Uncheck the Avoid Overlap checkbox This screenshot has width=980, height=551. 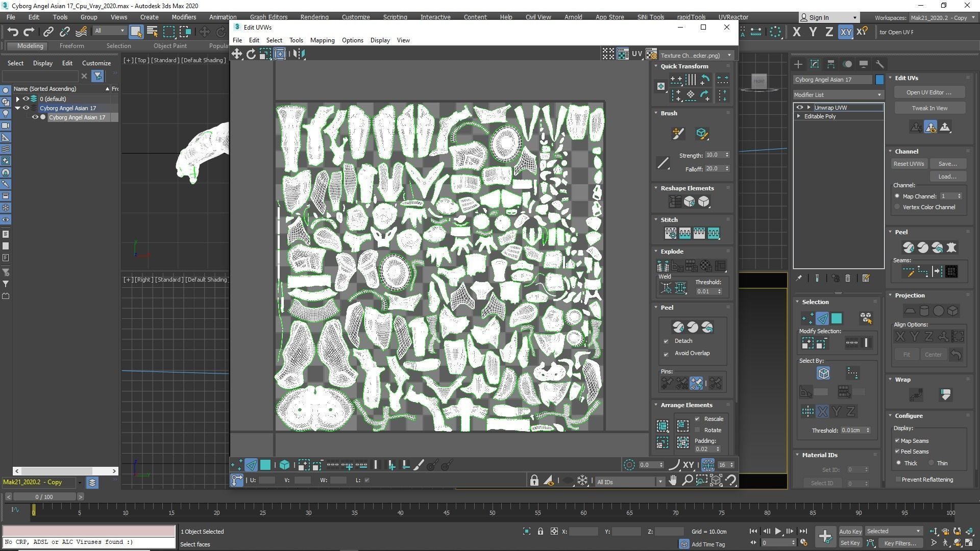tap(666, 354)
